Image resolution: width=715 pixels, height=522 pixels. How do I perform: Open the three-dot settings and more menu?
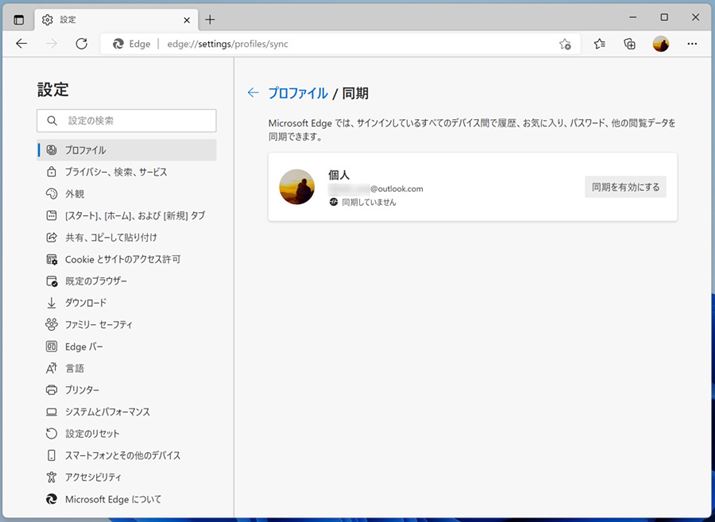click(691, 44)
